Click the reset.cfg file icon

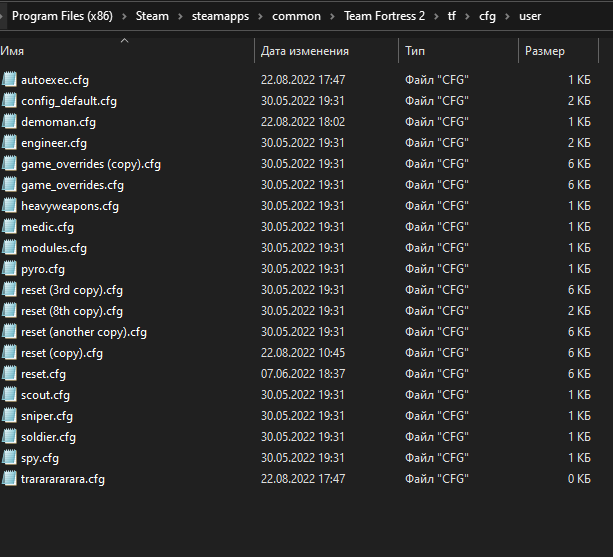pyautogui.click(x=9, y=374)
